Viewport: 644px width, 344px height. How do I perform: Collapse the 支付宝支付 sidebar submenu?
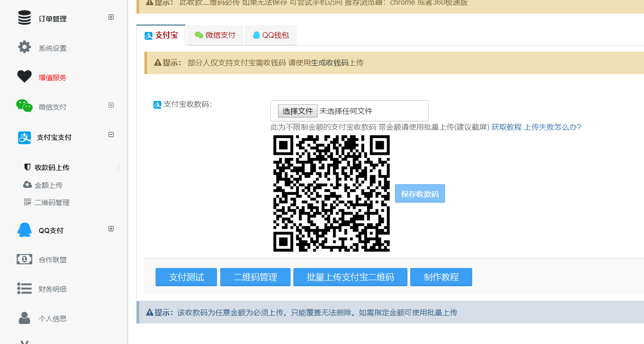111,135
